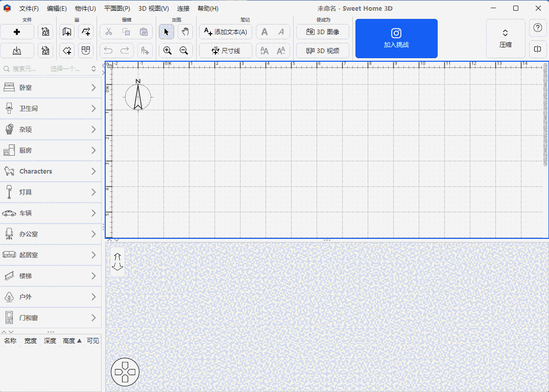The image size is (549, 392).
Task: Open the 选择一个 category dropdown
Action: click(73, 68)
